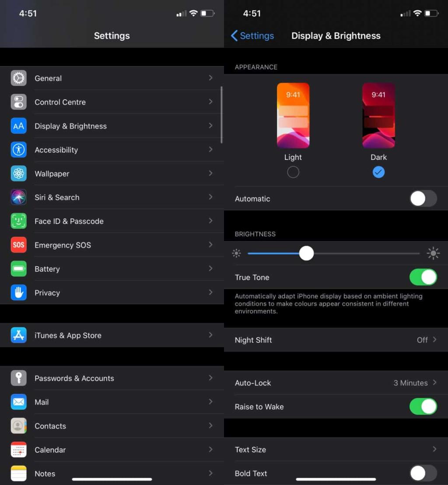Turn off Raise to Wake

point(423,407)
